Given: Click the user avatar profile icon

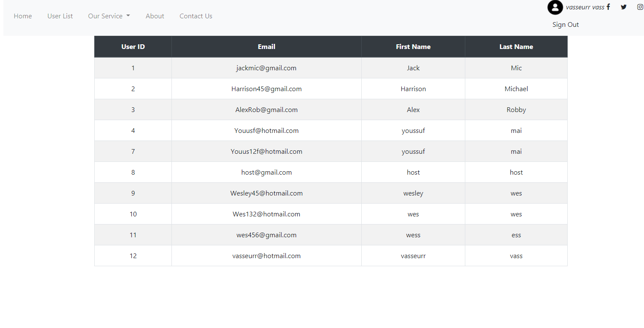Looking at the screenshot, I should coord(555,7).
